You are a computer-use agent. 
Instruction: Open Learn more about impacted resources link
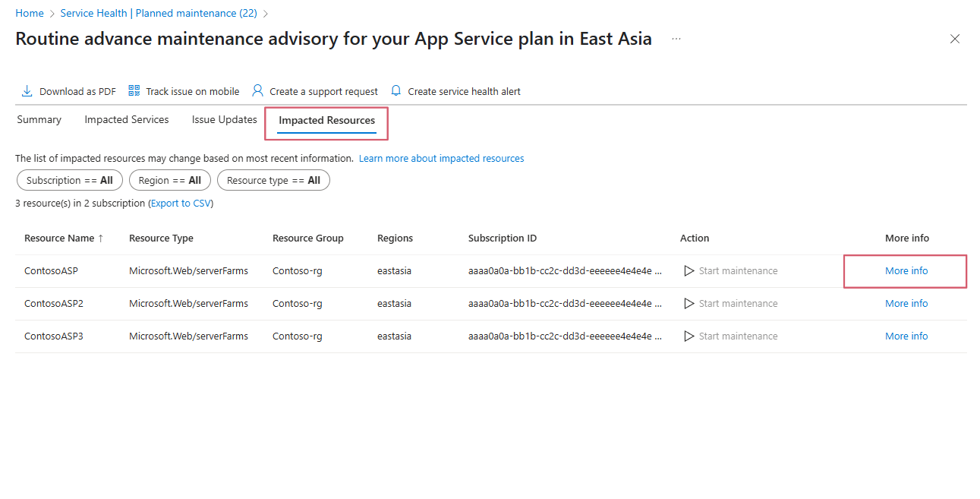[441, 159]
